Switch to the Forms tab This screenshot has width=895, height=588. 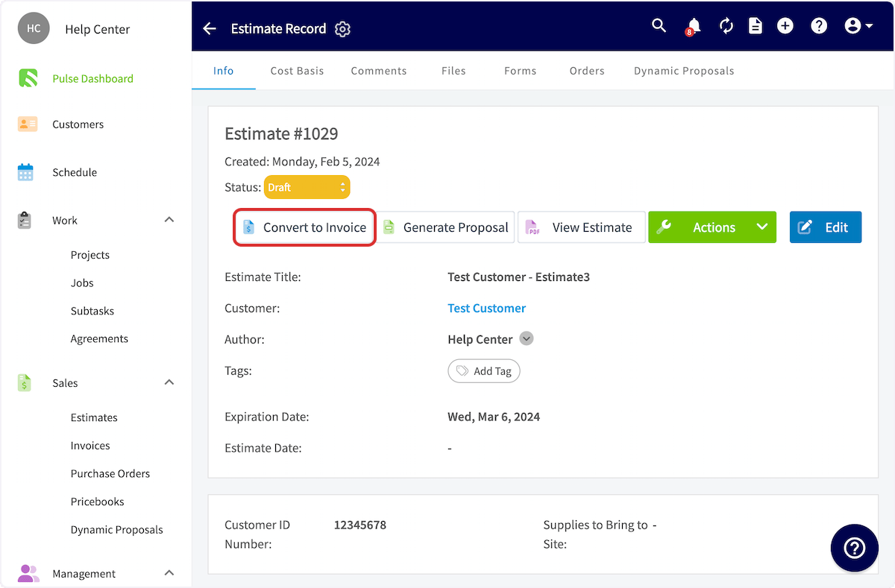[x=520, y=71]
